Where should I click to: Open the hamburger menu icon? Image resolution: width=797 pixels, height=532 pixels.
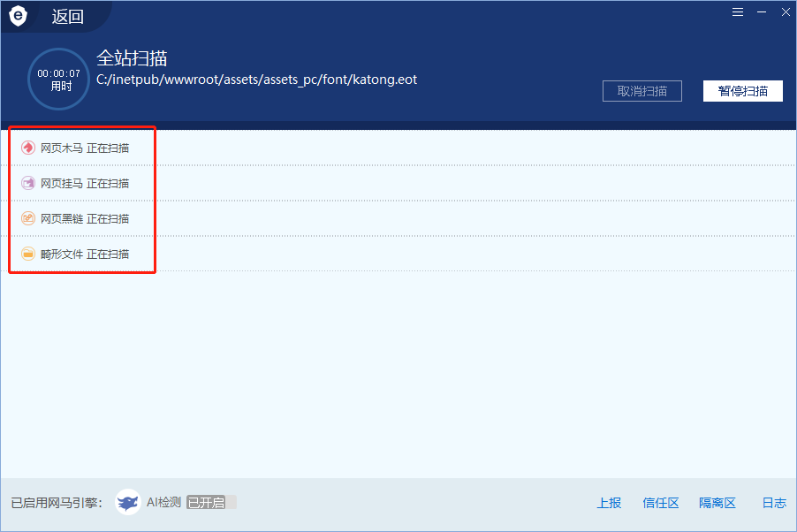[738, 12]
